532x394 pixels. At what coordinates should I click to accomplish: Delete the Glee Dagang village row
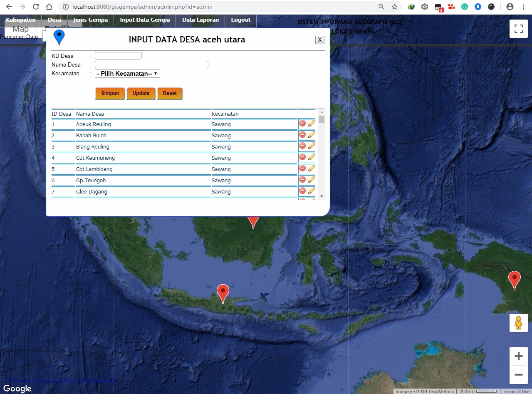tap(302, 191)
